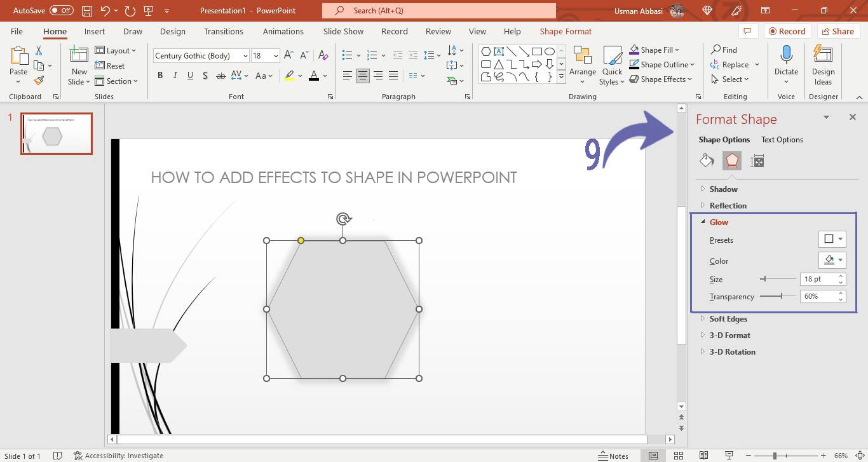Viewport: 868px width, 462px height.
Task: Open Glow Presets dropdown
Action: point(832,240)
